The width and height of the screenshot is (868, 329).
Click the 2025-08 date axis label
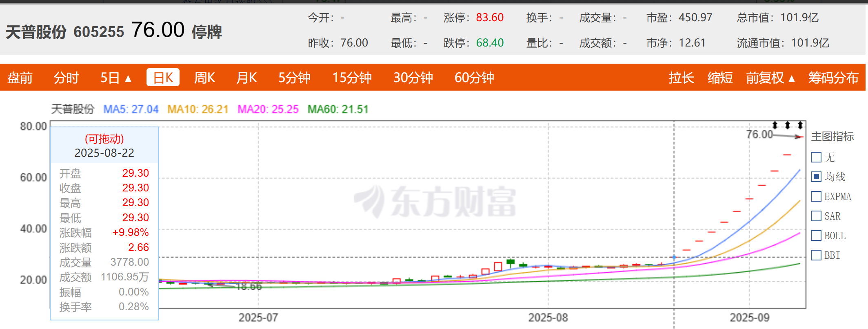click(548, 318)
